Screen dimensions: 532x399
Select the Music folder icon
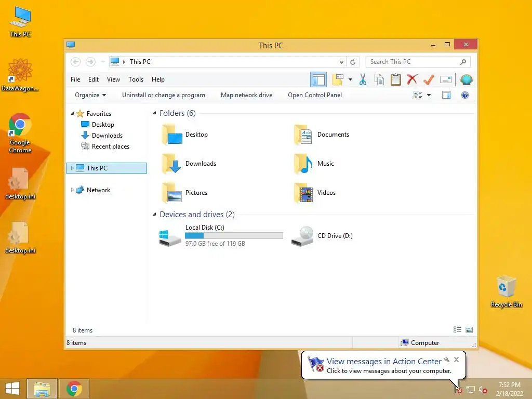point(303,164)
